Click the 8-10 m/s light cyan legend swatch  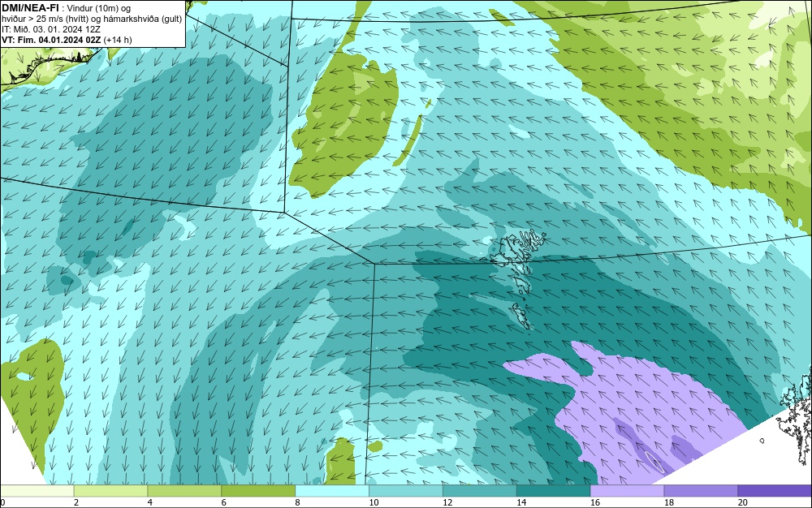coord(332,491)
